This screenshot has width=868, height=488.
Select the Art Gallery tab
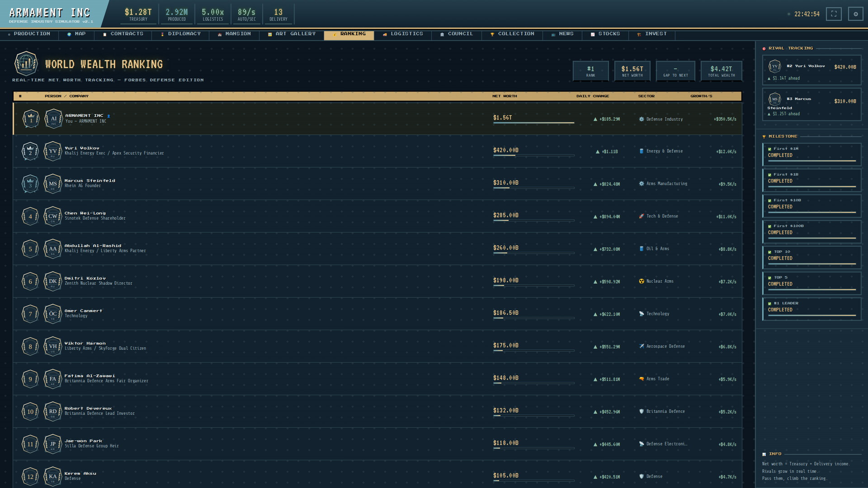[x=292, y=34]
